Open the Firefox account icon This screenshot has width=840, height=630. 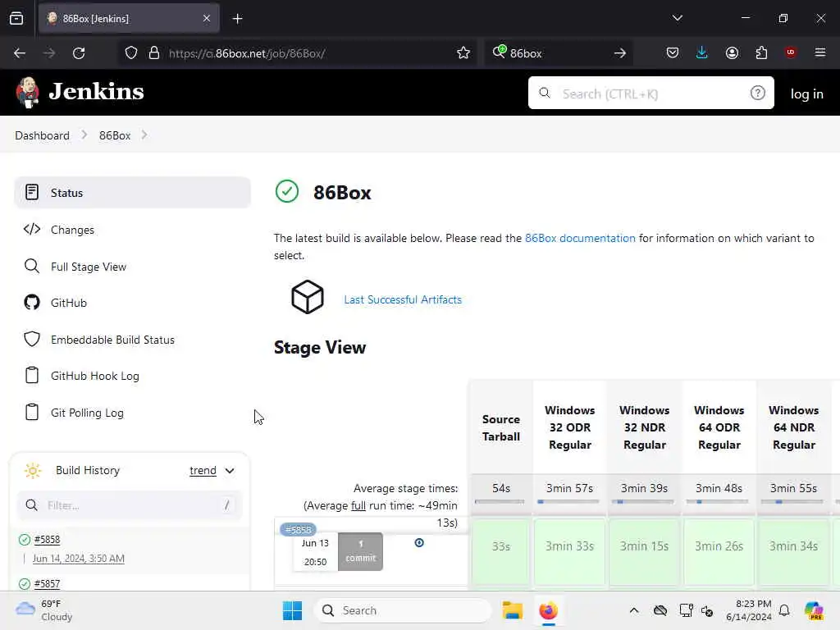tap(732, 52)
